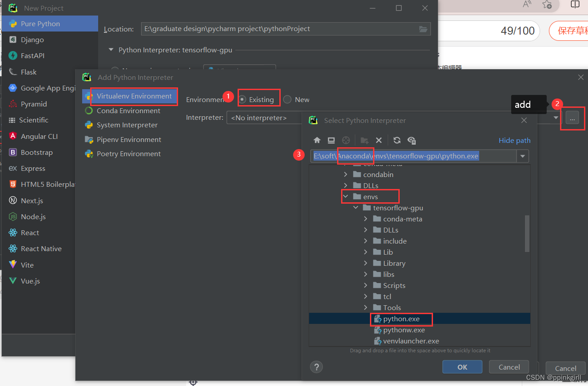Click the New Folder toolbar icon

coord(365,140)
